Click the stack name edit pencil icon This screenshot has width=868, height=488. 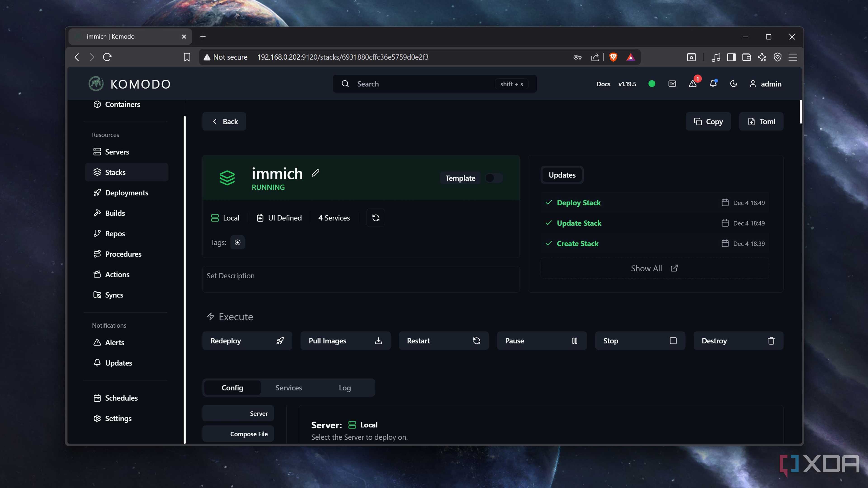(x=315, y=173)
